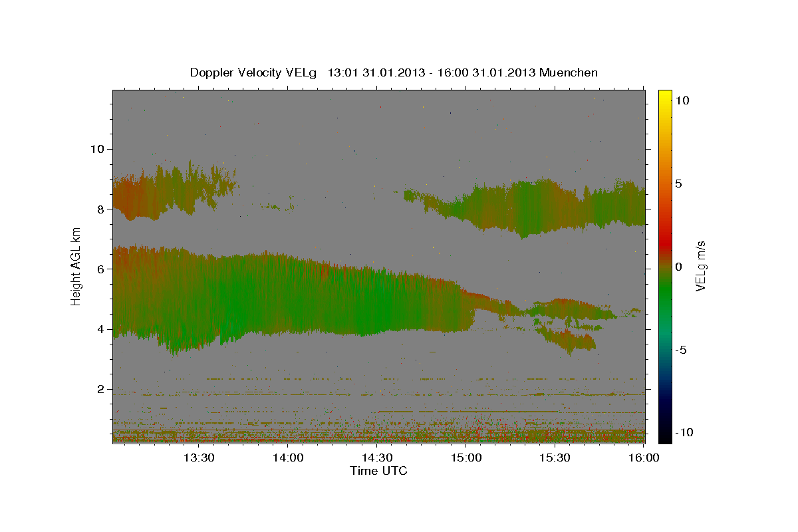This screenshot has height=532, width=798.
Task: Click the 'VELg m/s' colorbar label
Action: (x=700, y=266)
